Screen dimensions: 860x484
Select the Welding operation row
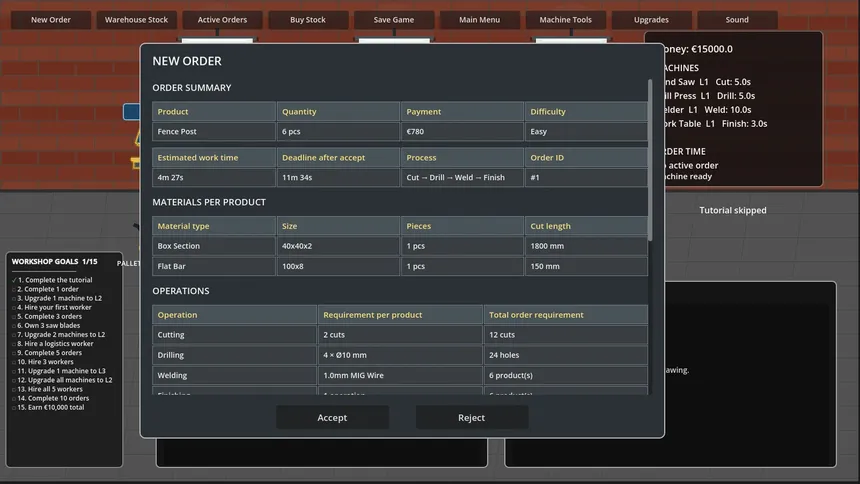click(x=400, y=375)
